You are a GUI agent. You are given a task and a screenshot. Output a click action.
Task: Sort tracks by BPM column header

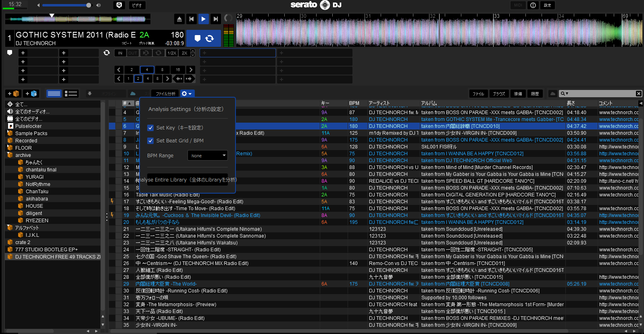[x=354, y=103]
